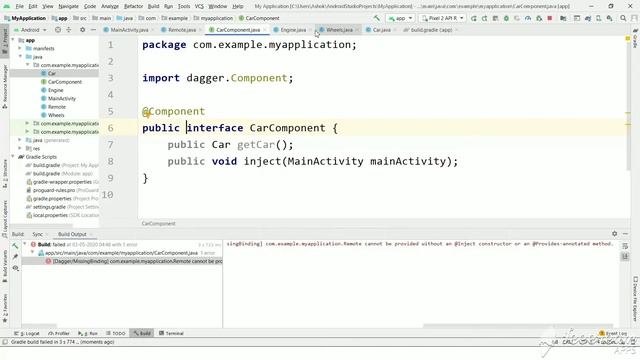Screen dimensions: 640x360
Task: Open the Android view dropdown in Project panel
Action: [x=30, y=30]
